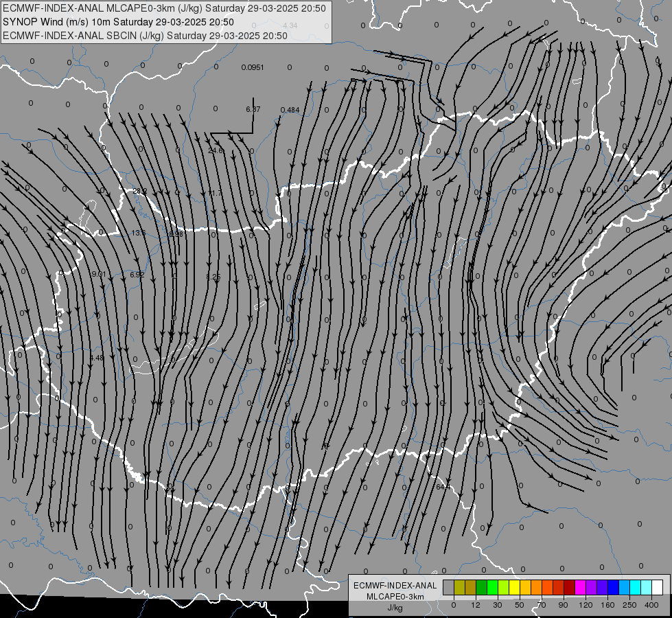Click legend scale value 70

[542, 605]
